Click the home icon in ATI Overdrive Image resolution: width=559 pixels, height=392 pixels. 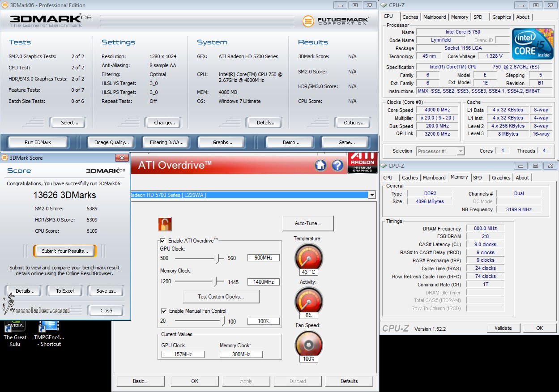pos(320,165)
